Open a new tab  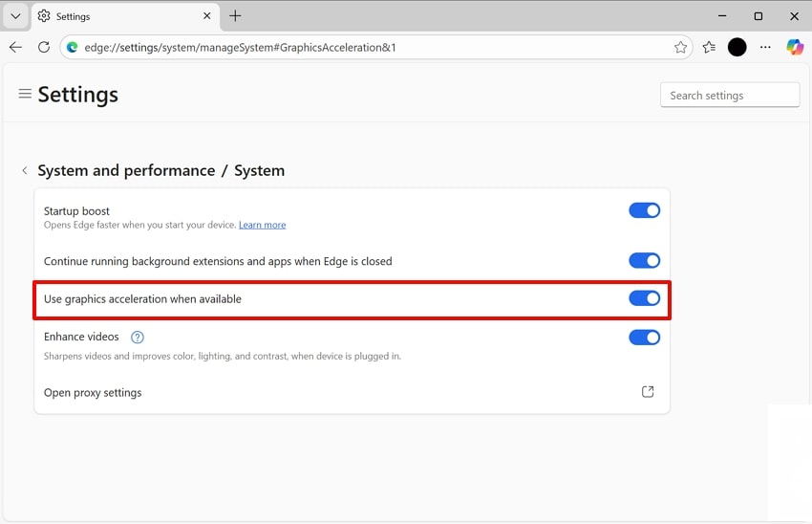tap(235, 16)
